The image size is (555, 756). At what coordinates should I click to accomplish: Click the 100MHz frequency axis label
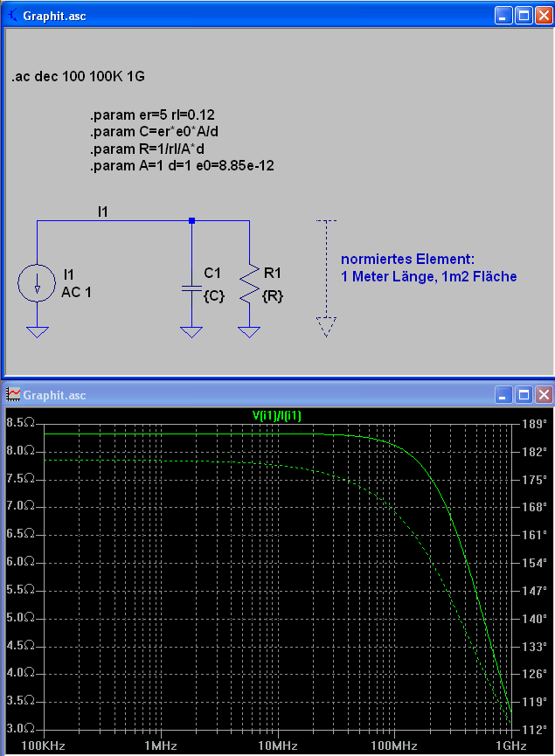[394, 746]
